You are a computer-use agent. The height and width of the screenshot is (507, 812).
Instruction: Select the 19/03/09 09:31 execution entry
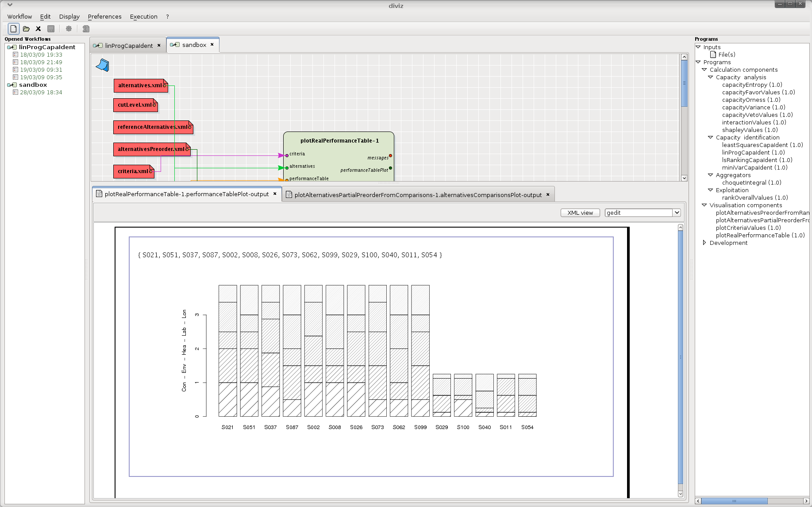coord(41,70)
